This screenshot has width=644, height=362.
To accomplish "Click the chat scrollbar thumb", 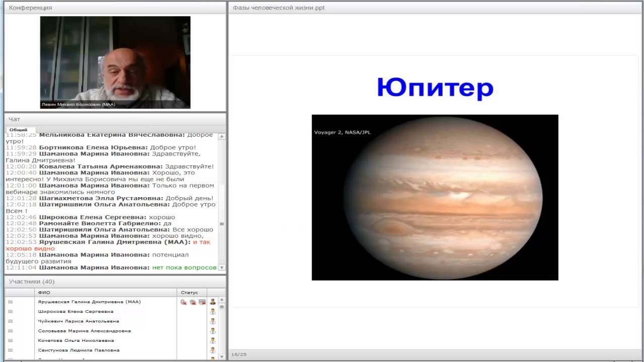I will click(222, 224).
